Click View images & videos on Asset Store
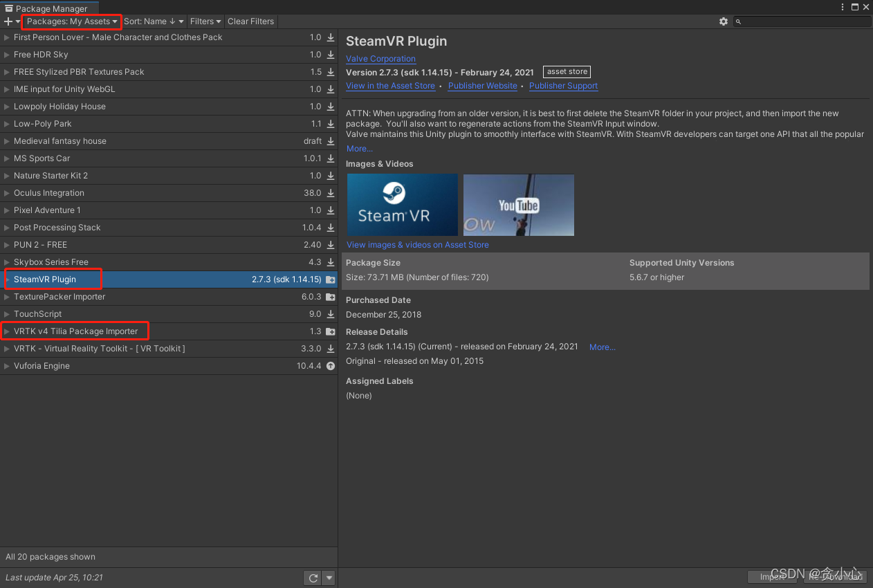This screenshot has height=588, width=873. tap(418, 245)
